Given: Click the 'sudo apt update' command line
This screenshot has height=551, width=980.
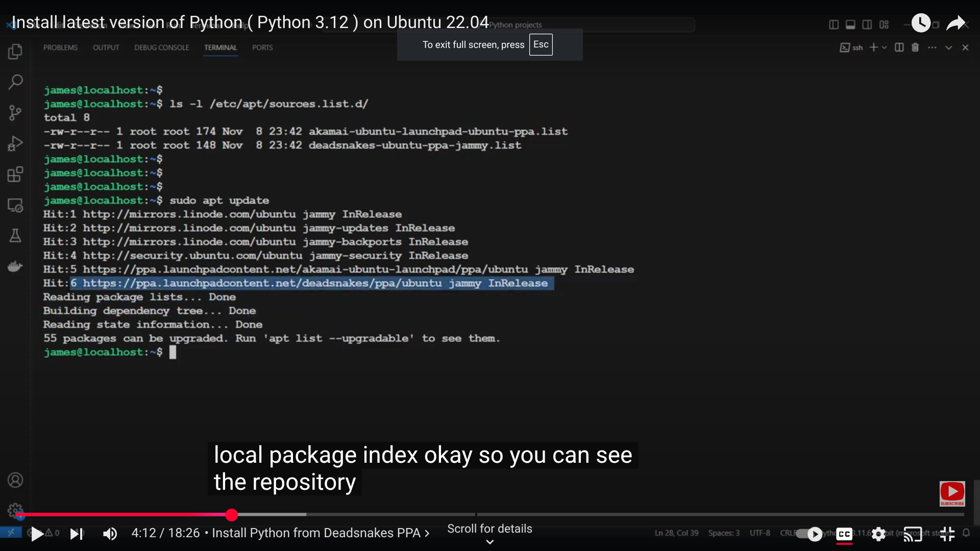Looking at the screenshot, I should click(x=219, y=201).
